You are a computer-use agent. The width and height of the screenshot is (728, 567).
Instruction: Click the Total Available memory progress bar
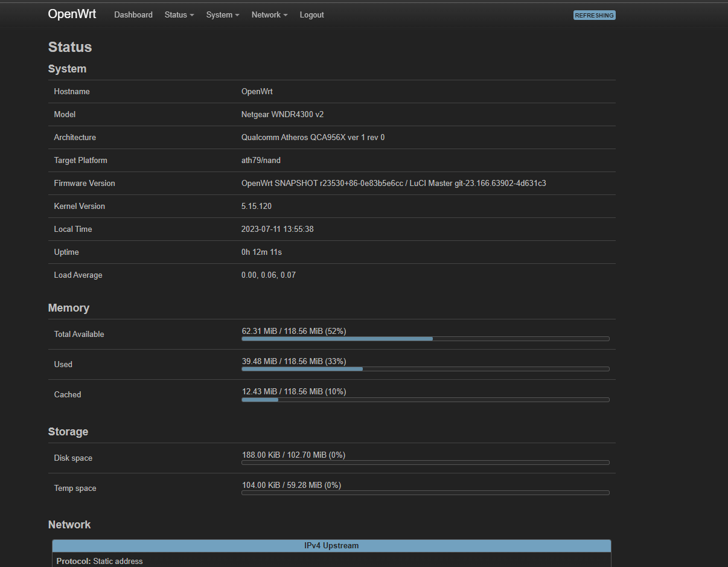(x=426, y=339)
